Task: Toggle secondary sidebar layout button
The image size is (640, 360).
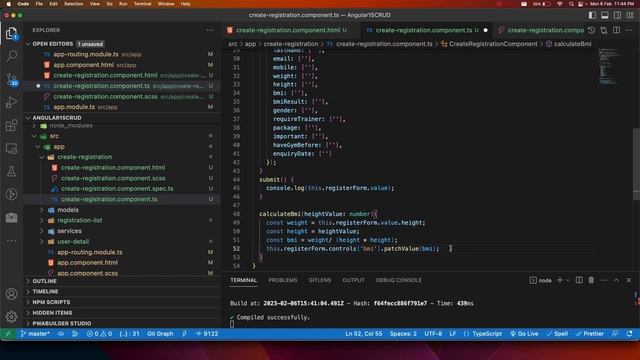Action: tap(618, 15)
